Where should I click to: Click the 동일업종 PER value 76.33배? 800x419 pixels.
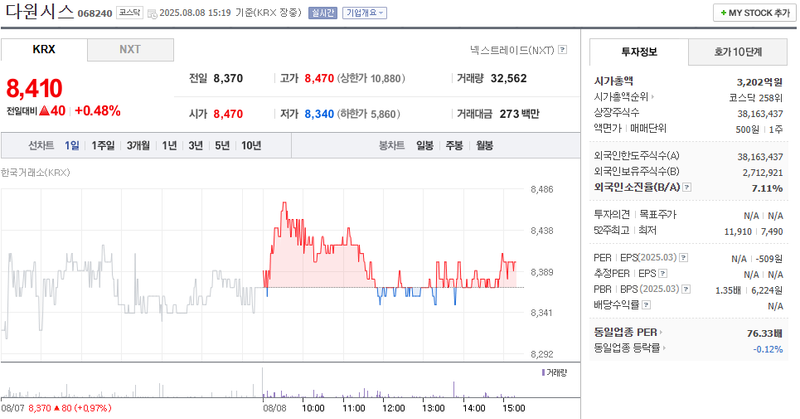tap(765, 333)
